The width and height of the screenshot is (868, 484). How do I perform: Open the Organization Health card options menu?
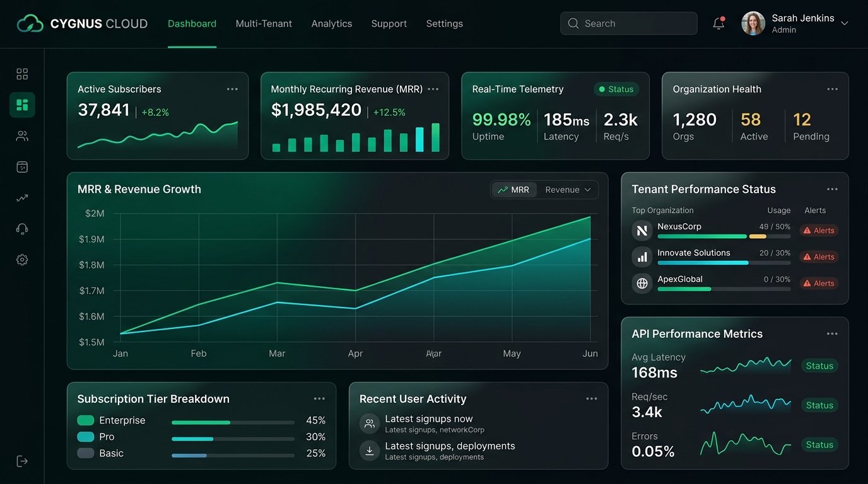(x=833, y=89)
